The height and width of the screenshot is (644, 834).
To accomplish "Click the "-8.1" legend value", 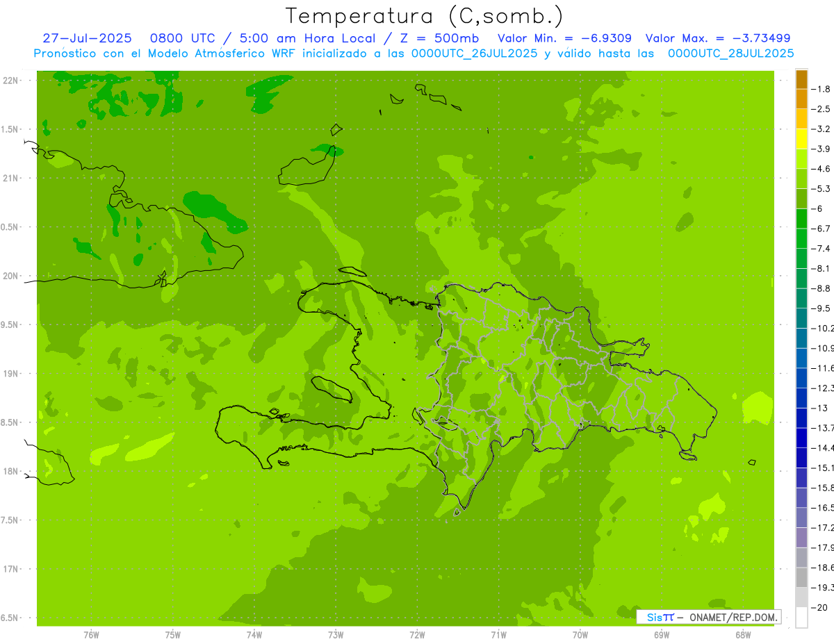I will [x=821, y=268].
